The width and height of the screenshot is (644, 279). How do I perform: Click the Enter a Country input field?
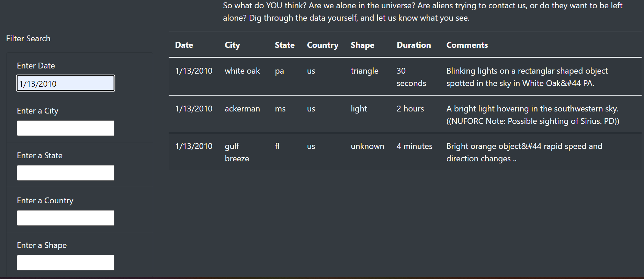point(65,218)
